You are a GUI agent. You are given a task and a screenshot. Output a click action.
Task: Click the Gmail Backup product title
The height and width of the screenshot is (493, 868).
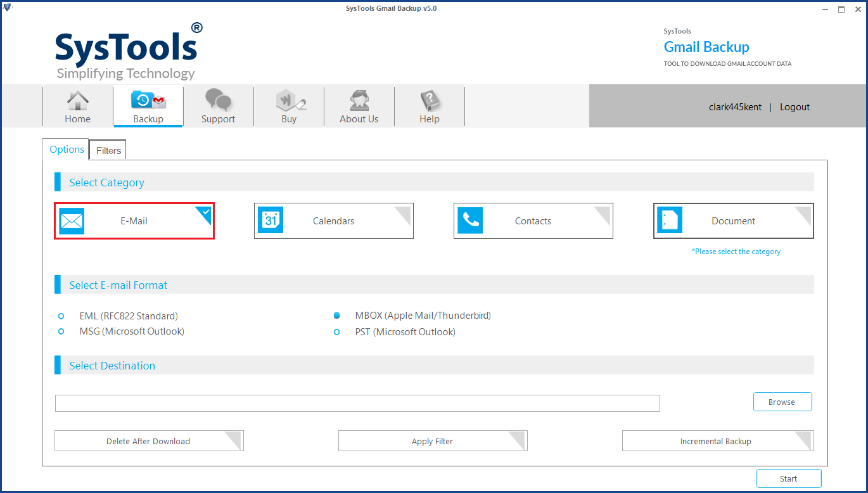pyautogui.click(x=706, y=47)
